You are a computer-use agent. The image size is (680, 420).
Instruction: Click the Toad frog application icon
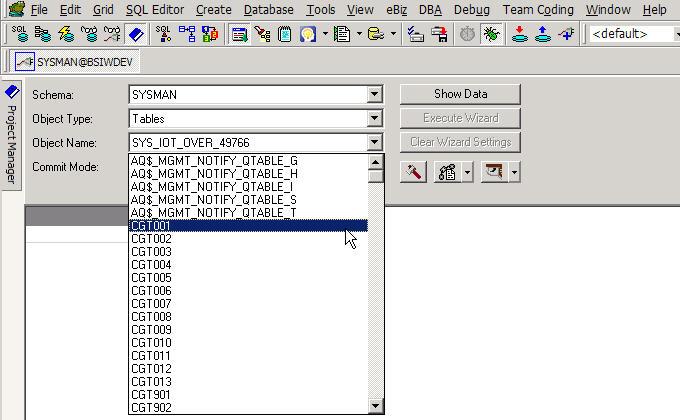coord(16,9)
